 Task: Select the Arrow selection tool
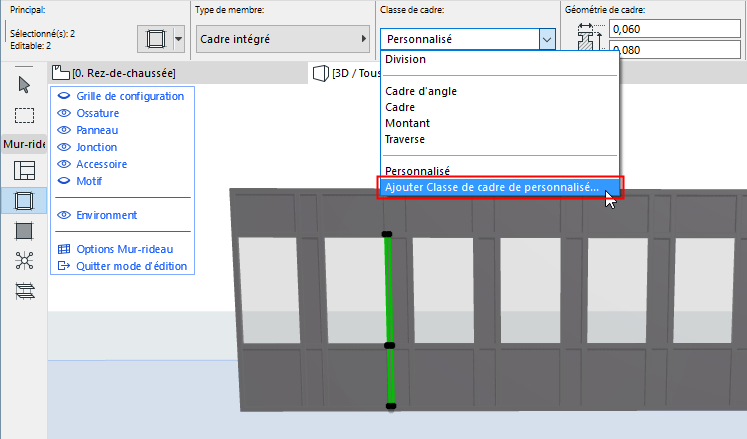[24, 85]
